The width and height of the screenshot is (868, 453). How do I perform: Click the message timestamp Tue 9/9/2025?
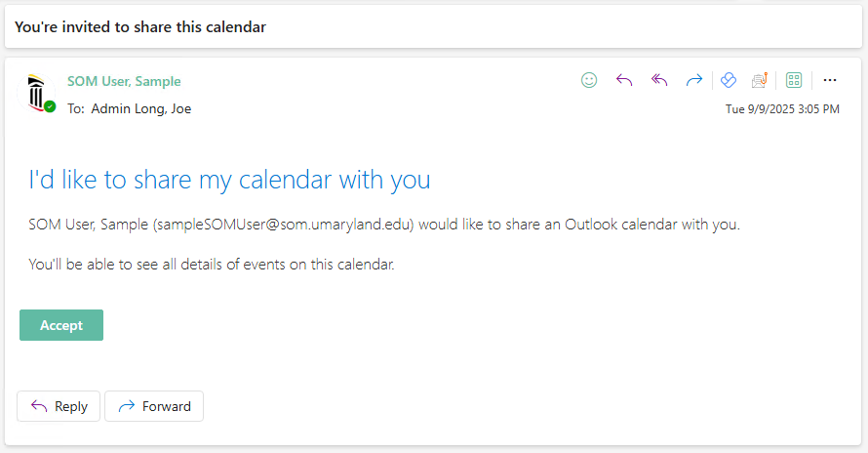[782, 109]
